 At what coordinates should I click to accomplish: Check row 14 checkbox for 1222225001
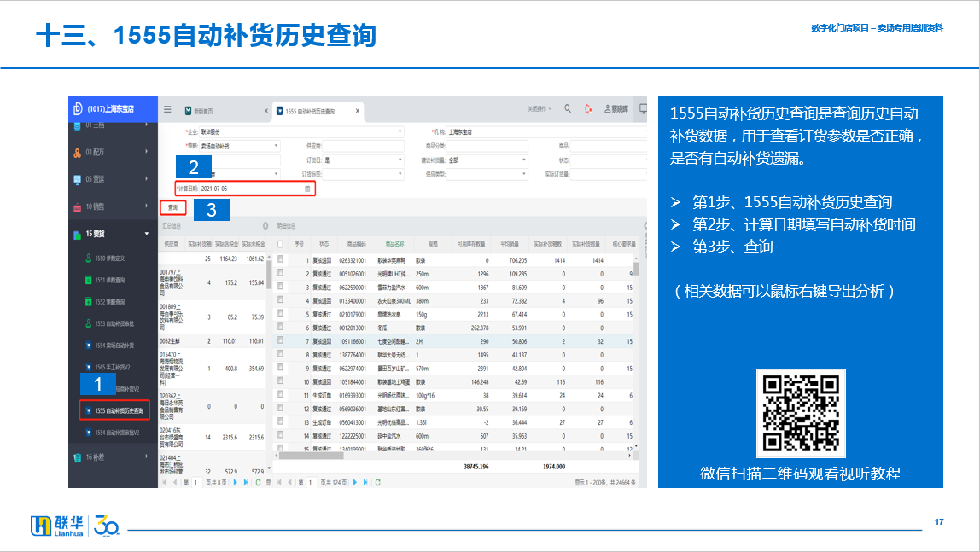pos(281,434)
